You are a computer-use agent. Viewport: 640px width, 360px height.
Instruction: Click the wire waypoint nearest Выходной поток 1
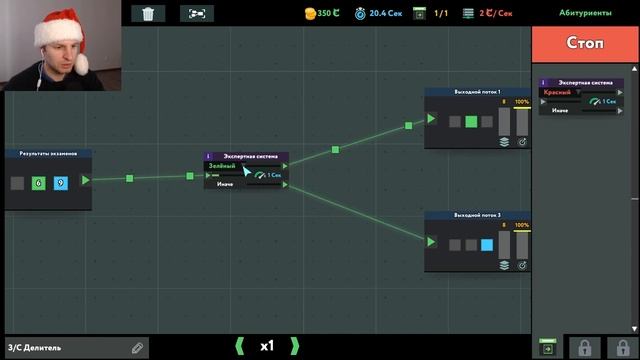pos(409,126)
